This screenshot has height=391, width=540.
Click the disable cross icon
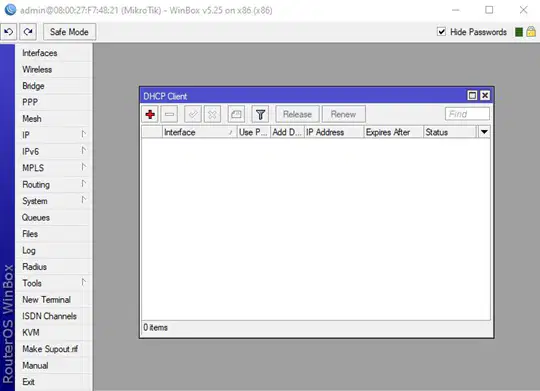212,114
